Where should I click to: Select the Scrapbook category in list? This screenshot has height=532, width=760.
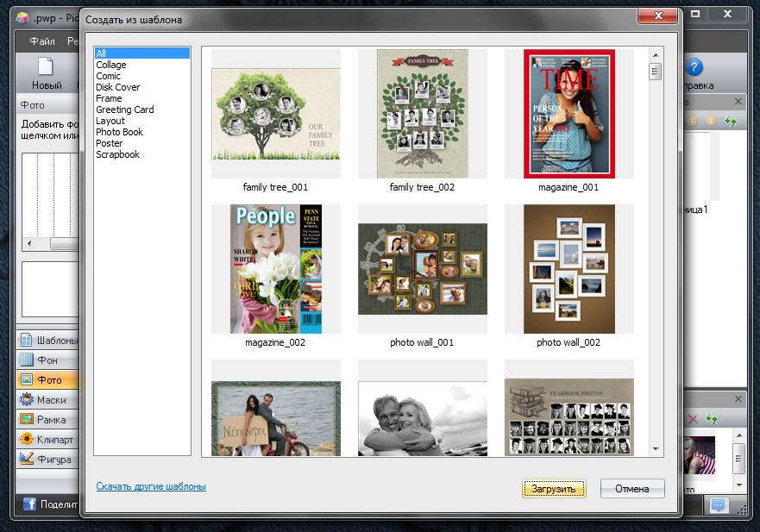[x=117, y=154]
